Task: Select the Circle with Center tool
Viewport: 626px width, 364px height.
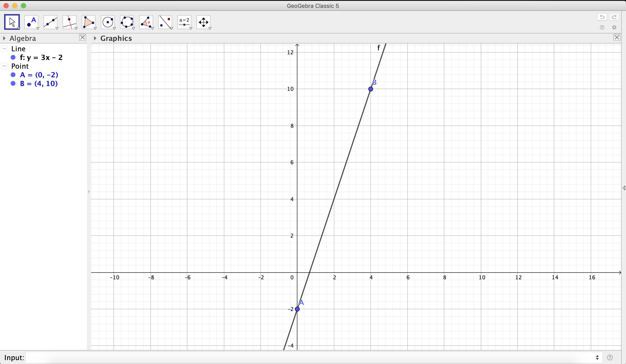Action: pyautogui.click(x=108, y=22)
